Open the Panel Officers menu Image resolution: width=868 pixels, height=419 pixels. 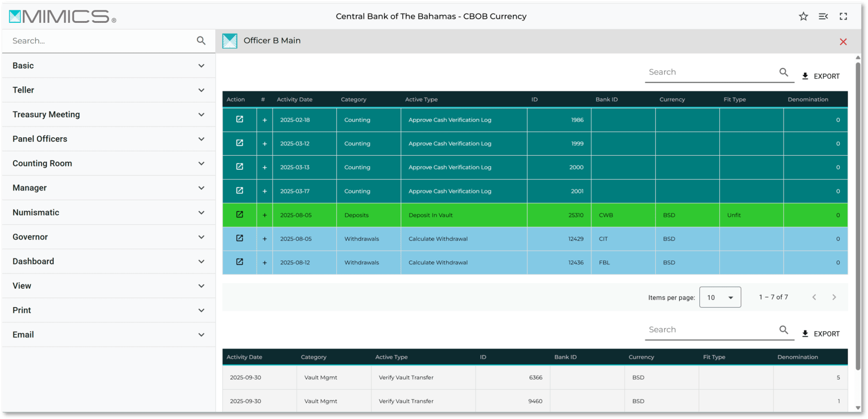(108, 139)
